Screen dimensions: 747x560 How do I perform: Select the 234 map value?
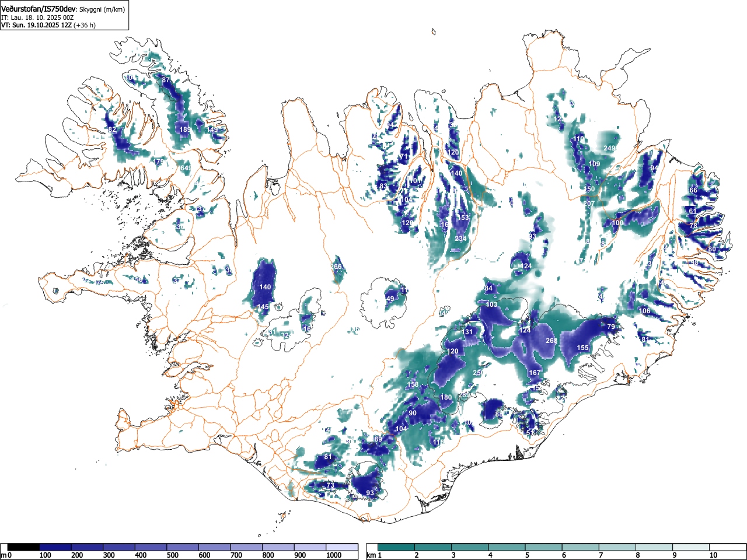click(x=460, y=239)
